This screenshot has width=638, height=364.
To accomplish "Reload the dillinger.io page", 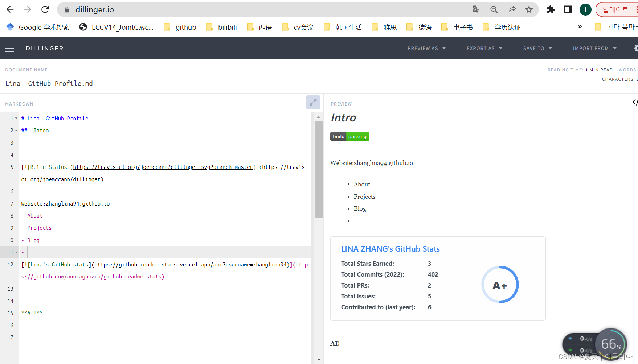I will click(45, 9).
